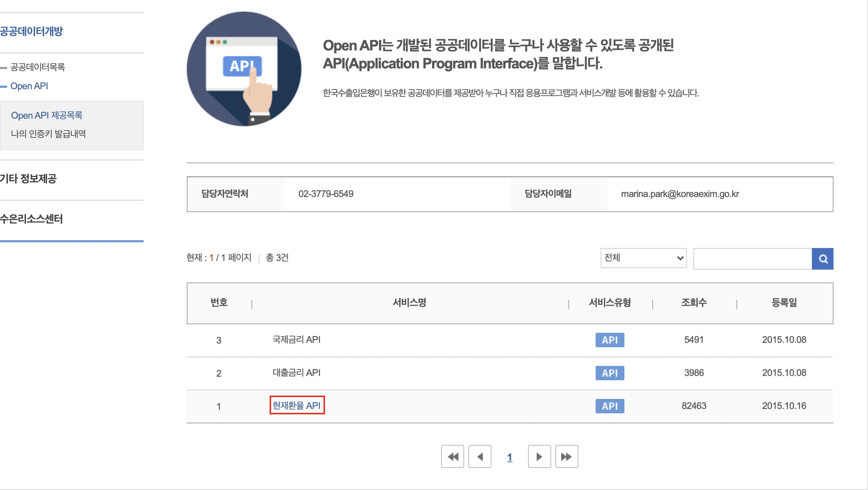Click the search magnifier button

click(822, 258)
